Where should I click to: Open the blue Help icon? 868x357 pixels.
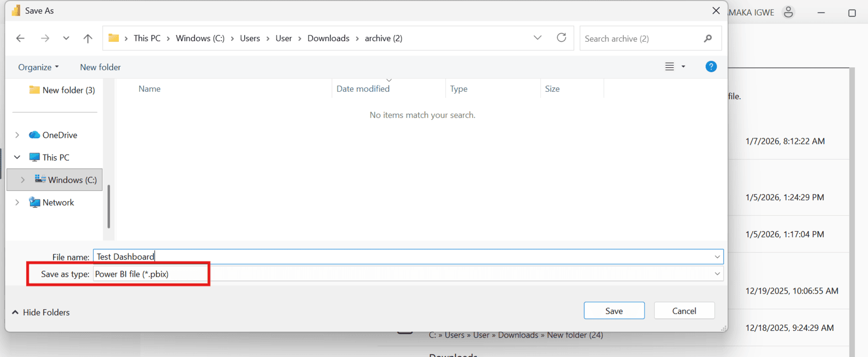[x=711, y=67]
